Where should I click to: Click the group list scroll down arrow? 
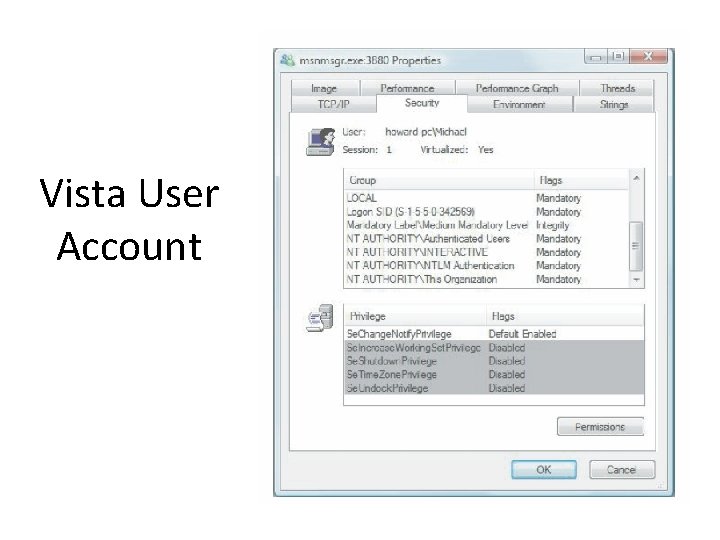[x=636, y=280]
